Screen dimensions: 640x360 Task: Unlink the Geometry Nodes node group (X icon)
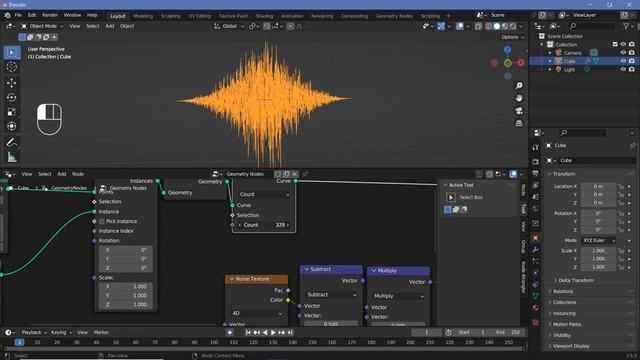coord(295,174)
